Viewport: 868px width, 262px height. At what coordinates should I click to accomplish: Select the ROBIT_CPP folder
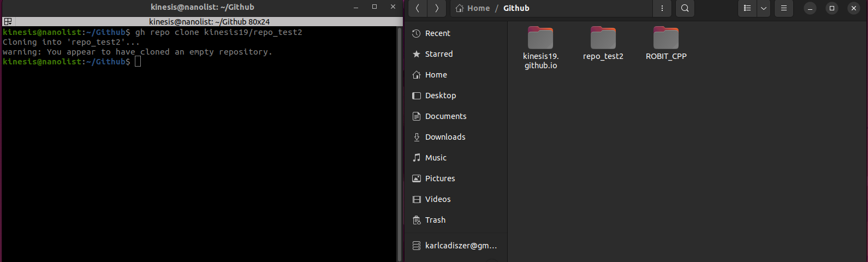coord(666,44)
